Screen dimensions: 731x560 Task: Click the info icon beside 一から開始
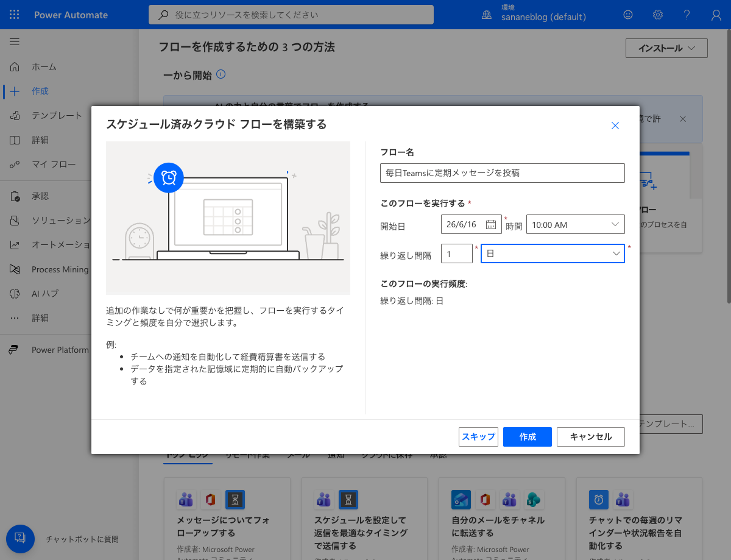pyautogui.click(x=221, y=74)
